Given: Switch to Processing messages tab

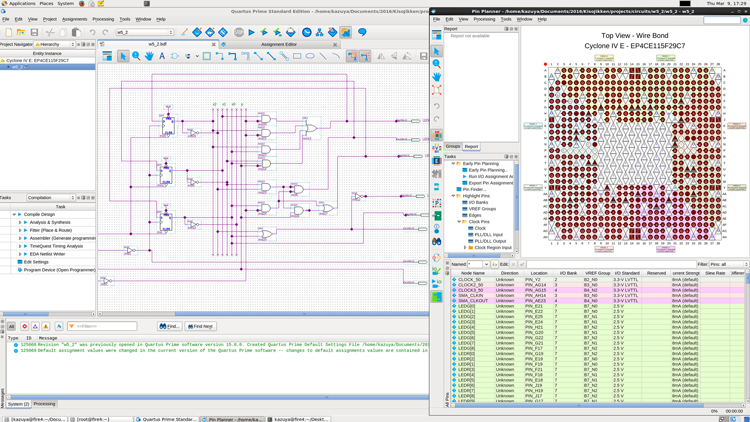Looking at the screenshot, I should 44,404.
